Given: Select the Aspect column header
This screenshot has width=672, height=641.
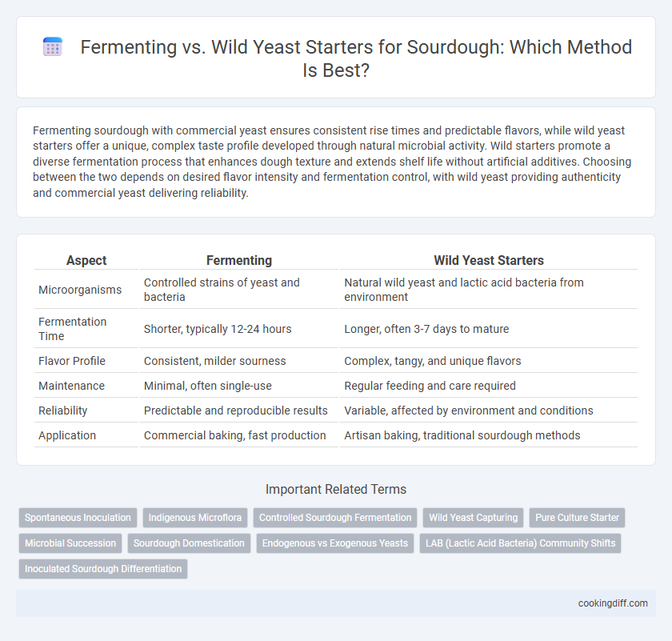Looking at the screenshot, I should (x=86, y=260).
